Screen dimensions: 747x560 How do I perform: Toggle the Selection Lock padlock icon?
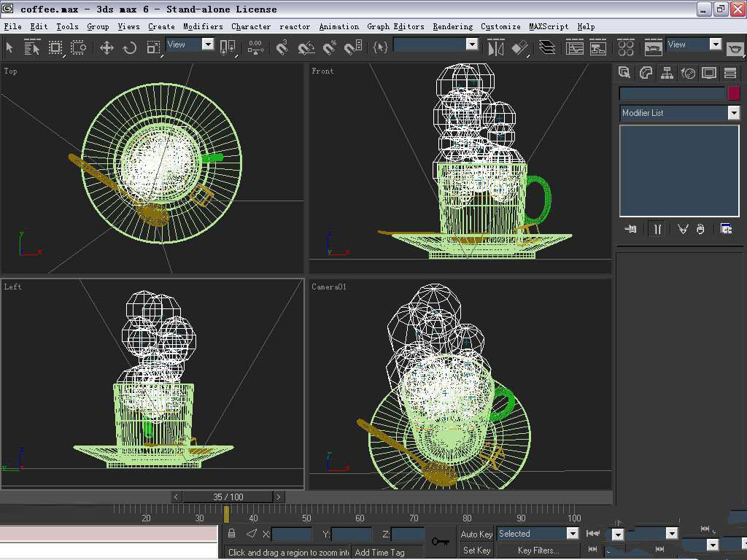pyautogui.click(x=231, y=533)
